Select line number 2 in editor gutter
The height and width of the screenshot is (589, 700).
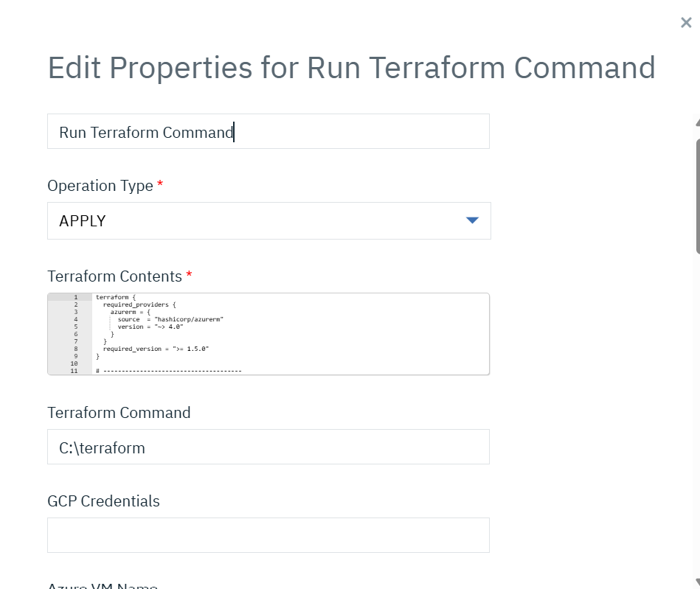tap(75, 304)
